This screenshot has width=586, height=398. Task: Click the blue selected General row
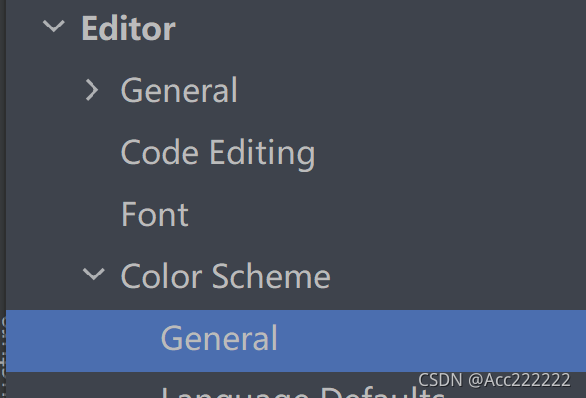pyautogui.click(x=296, y=341)
